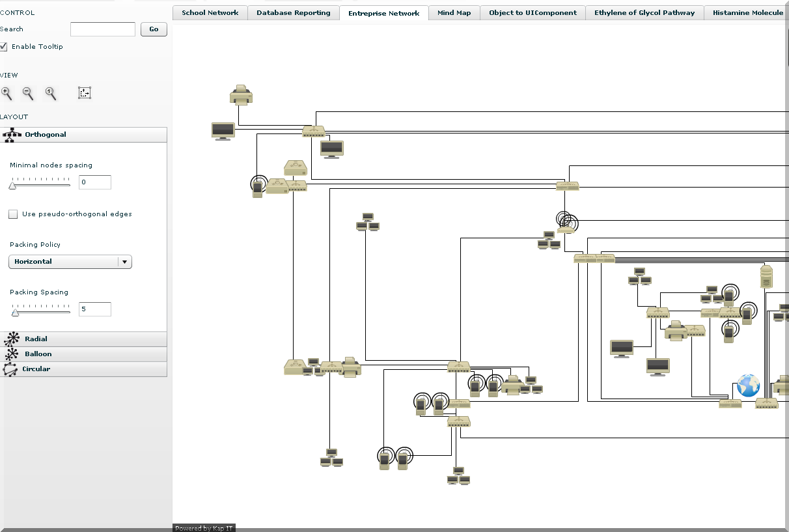Open the Mind Map tab
Viewport: 789px width, 532px height.
click(454, 13)
